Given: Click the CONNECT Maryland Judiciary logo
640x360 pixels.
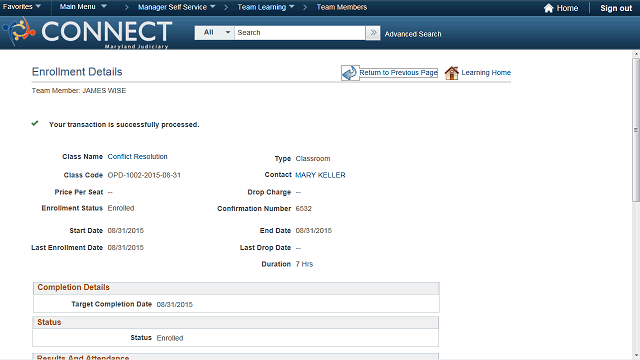Looking at the screenshot, I should coord(87,33).
